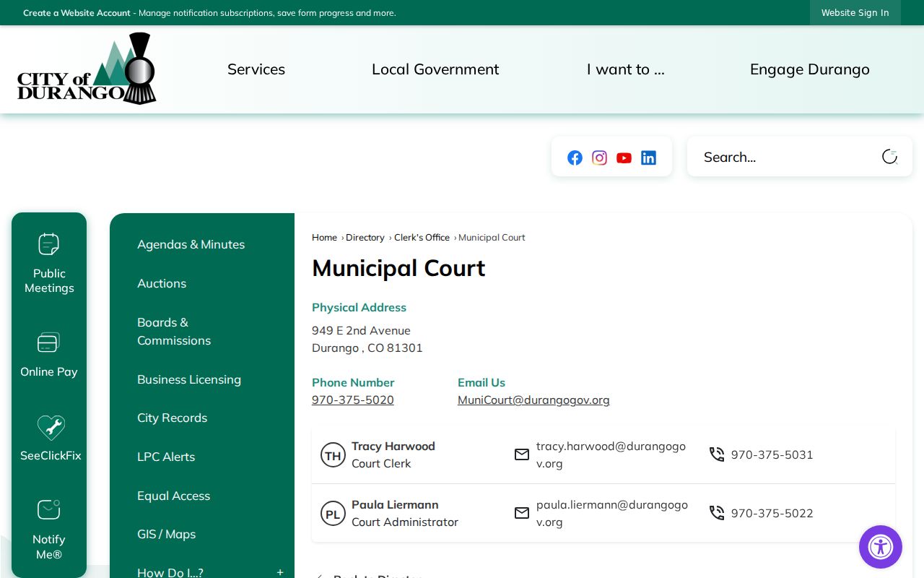Click the Website Sign In button
Screen dimensions: 924x578
coord(855,12)
